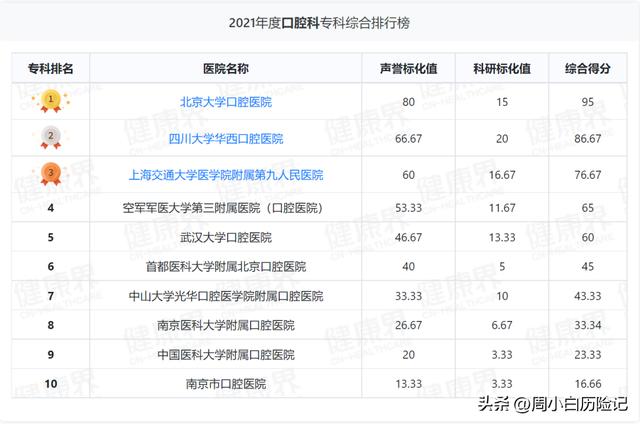The height and width of the screenshot is (424, 640).
Task: Click the 综合得分 column header
Action: pos(588,69)
